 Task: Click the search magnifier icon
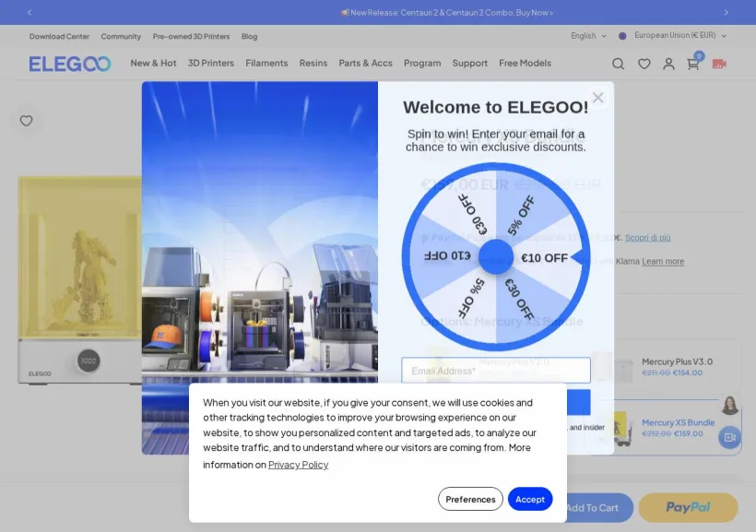tap(618, 64)
